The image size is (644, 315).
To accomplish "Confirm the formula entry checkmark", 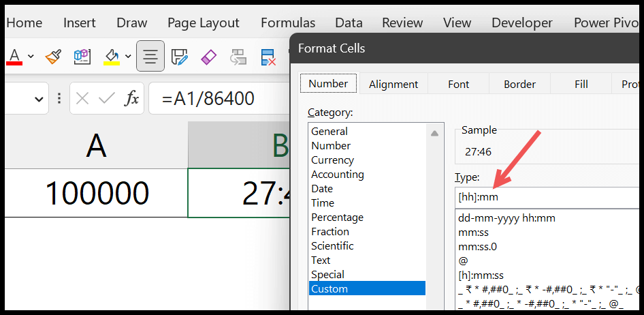I will [x=107, y=98].
